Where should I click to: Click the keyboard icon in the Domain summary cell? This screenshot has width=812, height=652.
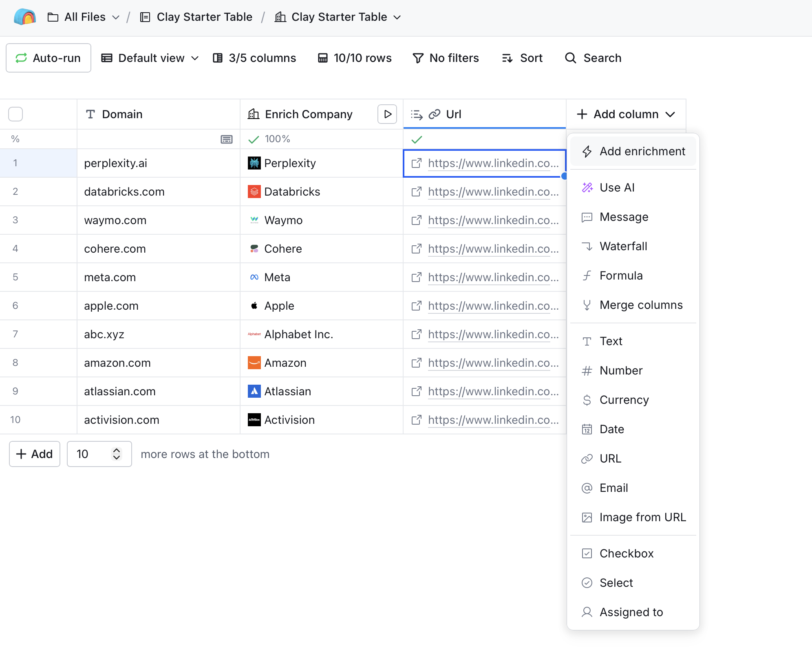click(227, 139)
